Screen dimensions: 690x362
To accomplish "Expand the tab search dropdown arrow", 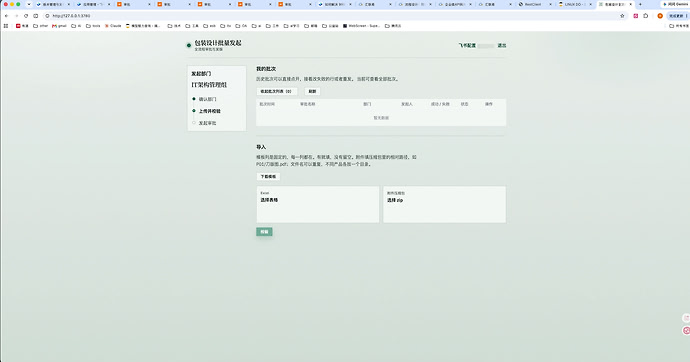I will pyautogui.click(x=29, y=4).
